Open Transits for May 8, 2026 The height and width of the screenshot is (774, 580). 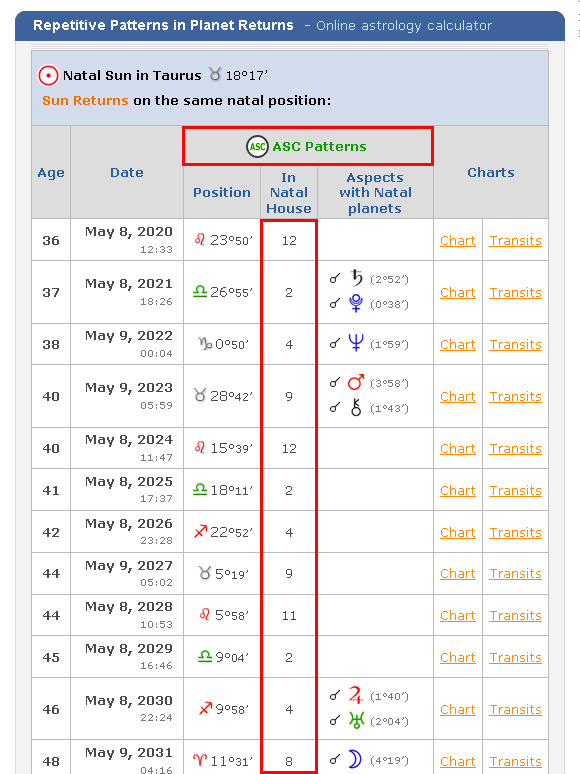515,533
